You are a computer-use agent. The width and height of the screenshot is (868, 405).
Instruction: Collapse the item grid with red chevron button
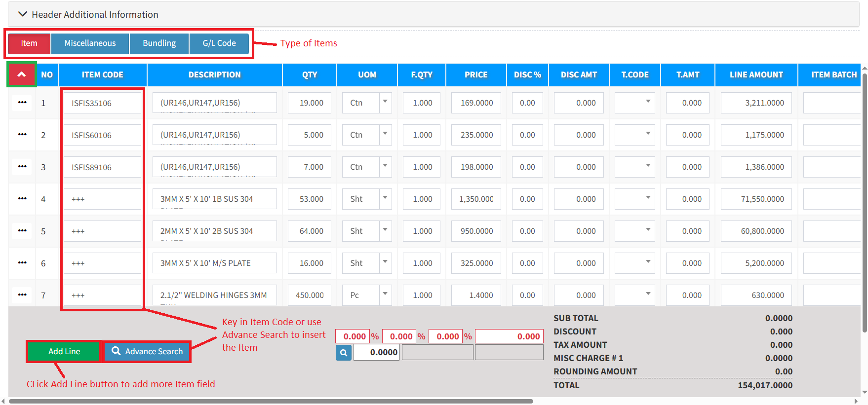point(22,74)
